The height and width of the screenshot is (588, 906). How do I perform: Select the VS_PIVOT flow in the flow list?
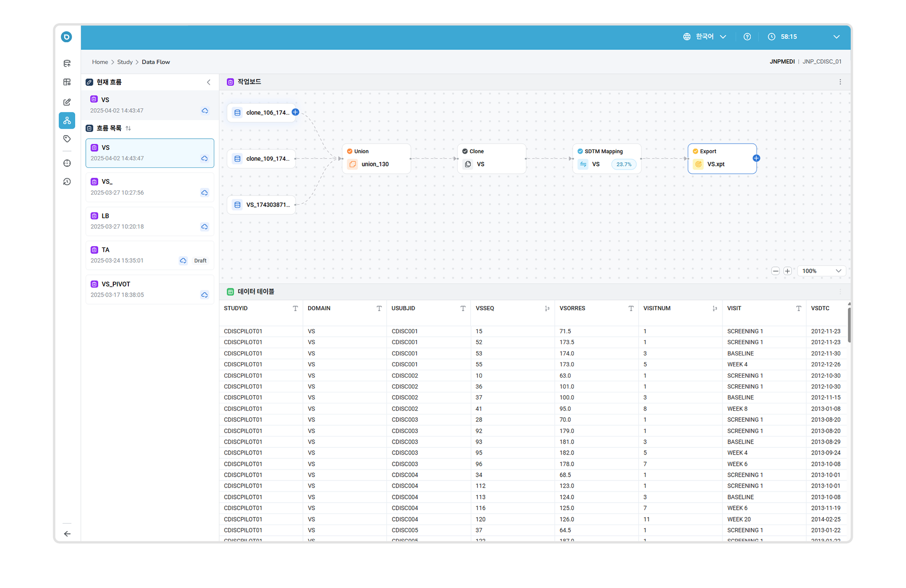coord(150,289)
